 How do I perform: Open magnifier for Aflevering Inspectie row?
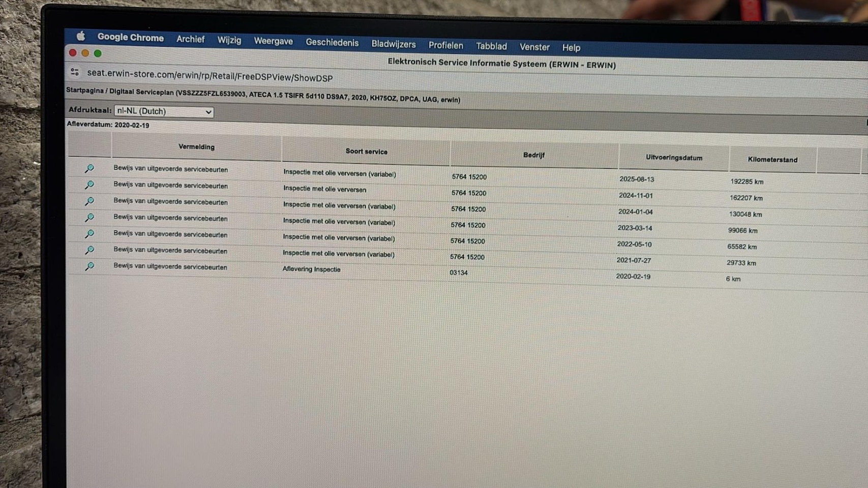pos(89,266)
